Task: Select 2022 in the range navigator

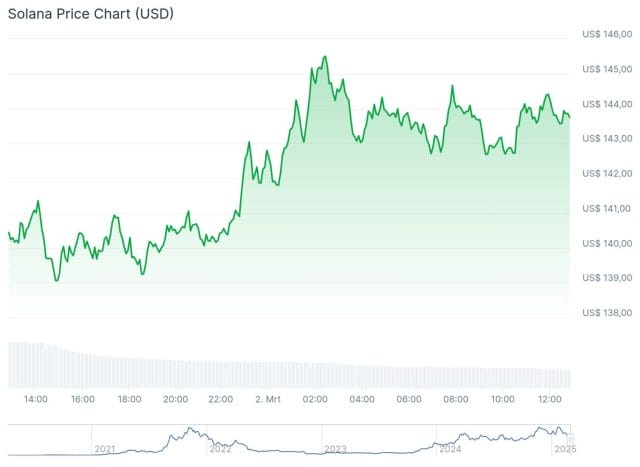Action: (220, 449)
